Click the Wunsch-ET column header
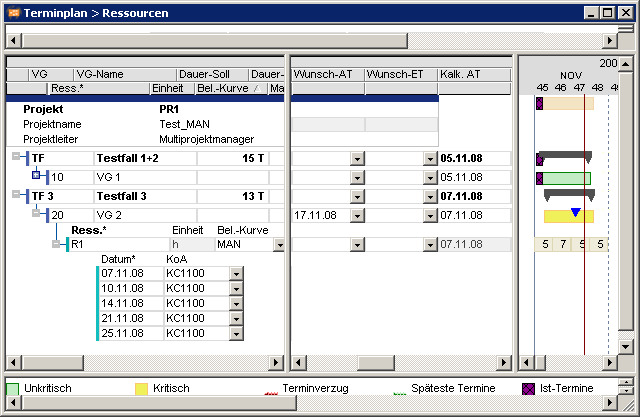640x417 pixels. pyautogui.click(x=401, y=75)
